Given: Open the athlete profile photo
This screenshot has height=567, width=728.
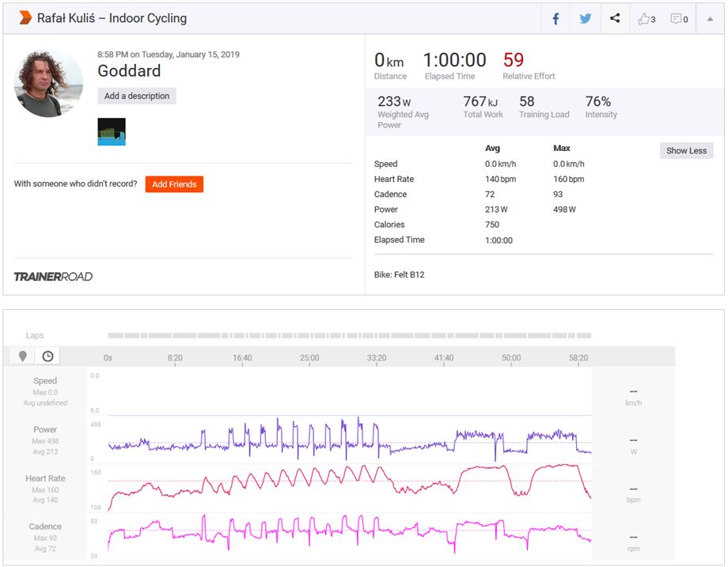Looking at the screenshot, I should tap(48, 83).
